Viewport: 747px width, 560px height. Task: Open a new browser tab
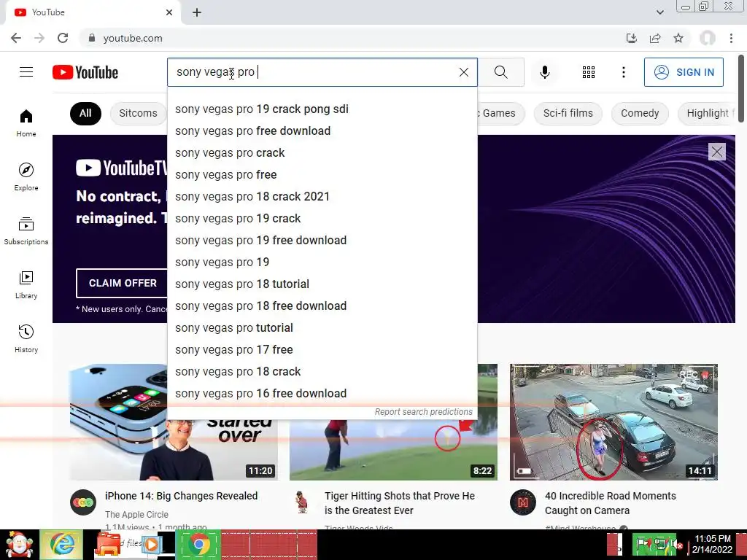197,12
